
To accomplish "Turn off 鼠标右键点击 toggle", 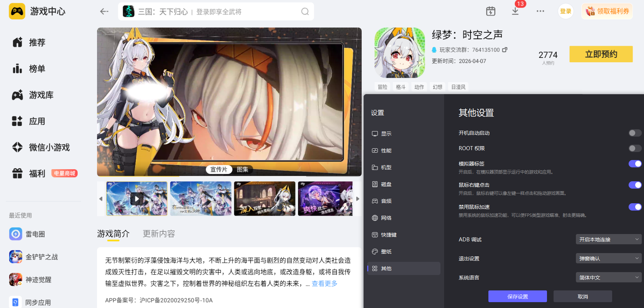I will (635, 185).
